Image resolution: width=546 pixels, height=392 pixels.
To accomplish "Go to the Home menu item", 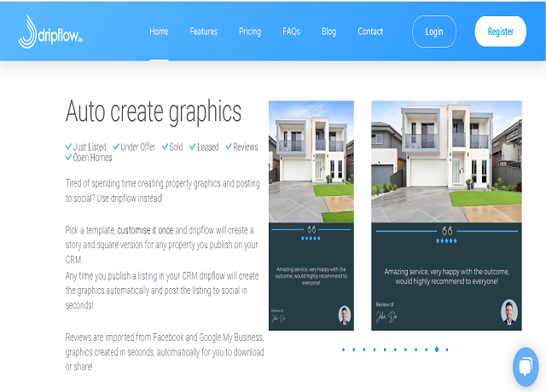I will [x=159, y=32].
